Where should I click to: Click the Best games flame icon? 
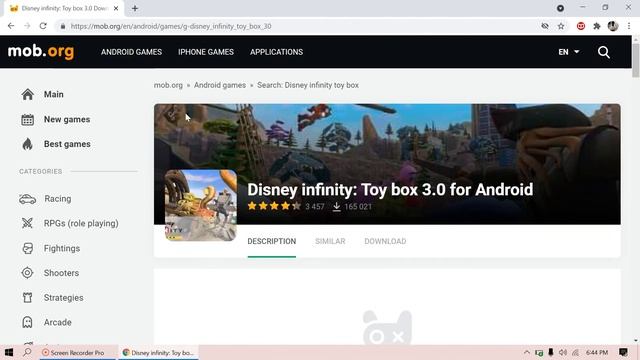[x=28, y=144]
